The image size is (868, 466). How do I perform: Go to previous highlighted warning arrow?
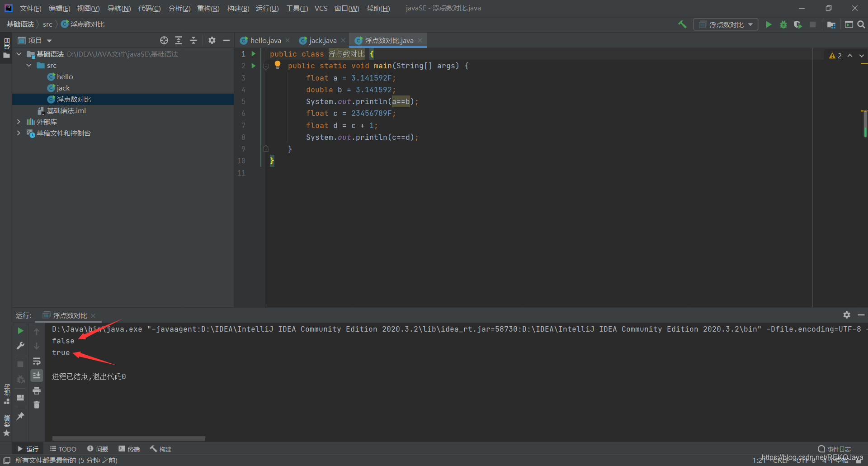(x=850, y=56)
